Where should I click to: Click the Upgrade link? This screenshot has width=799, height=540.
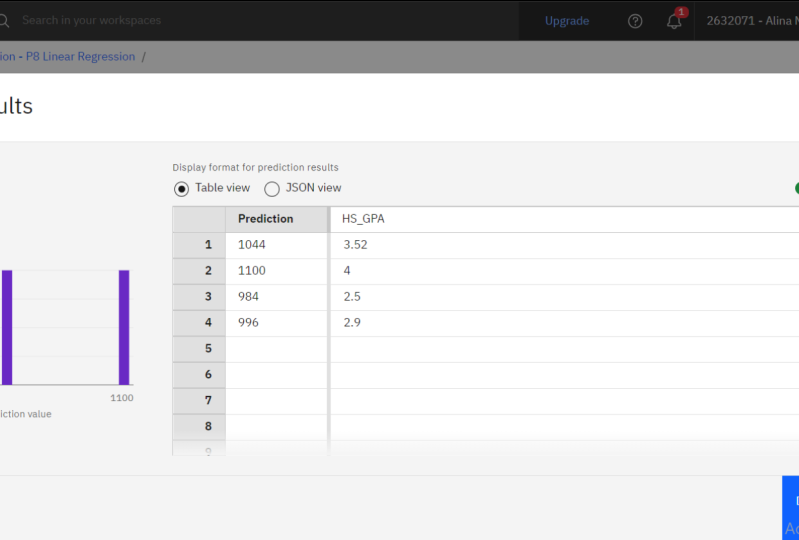click(567, 21)
